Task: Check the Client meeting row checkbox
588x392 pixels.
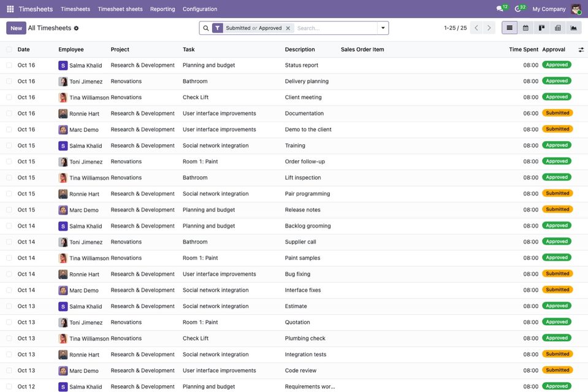Action: (x=9, y=98)
